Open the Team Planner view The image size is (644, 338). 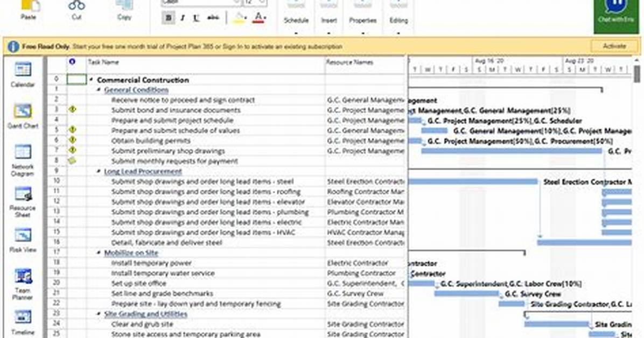point(23,284)
